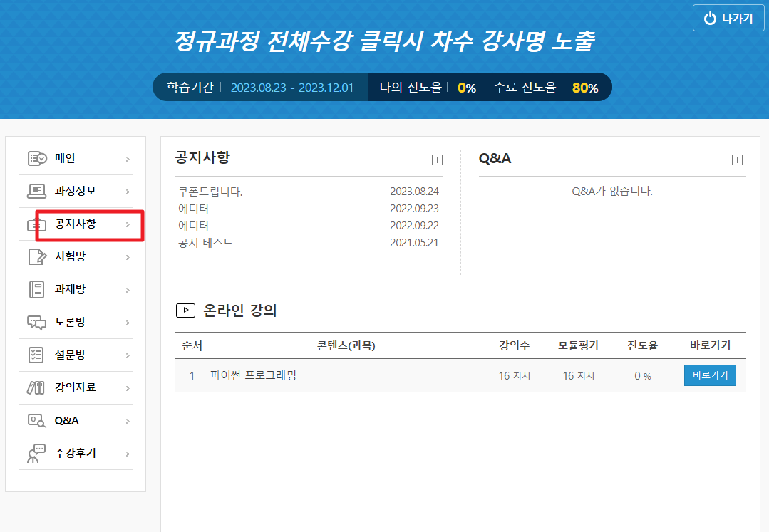Click the 강의자료 books icon
The height and width of the screenshot is (532, 769).
[37, 387]
